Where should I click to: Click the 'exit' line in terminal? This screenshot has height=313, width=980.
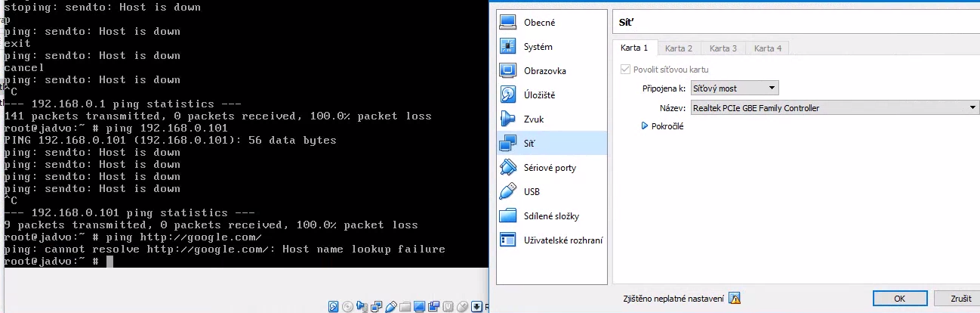(17, 43)
